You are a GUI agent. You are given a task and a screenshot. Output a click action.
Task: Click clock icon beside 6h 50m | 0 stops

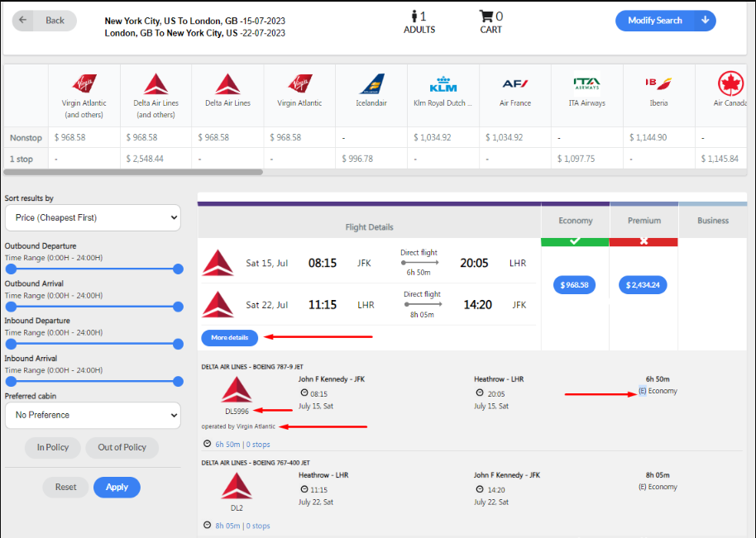(208, 444)
